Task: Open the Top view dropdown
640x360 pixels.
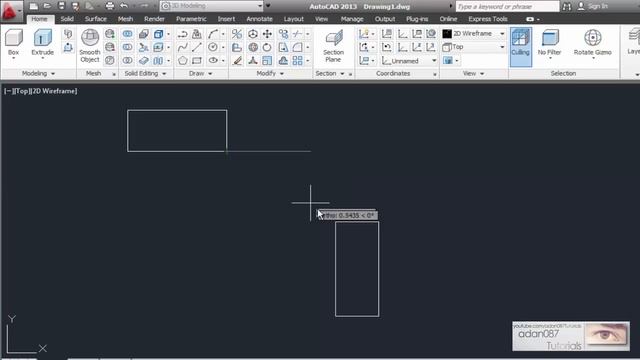Action: (x=474, y=47)
